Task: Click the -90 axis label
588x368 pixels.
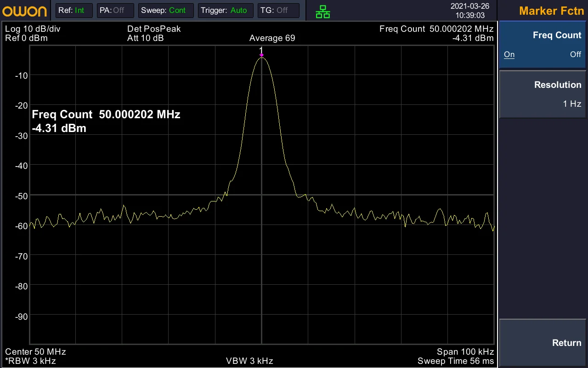Action: click(21, 316)
